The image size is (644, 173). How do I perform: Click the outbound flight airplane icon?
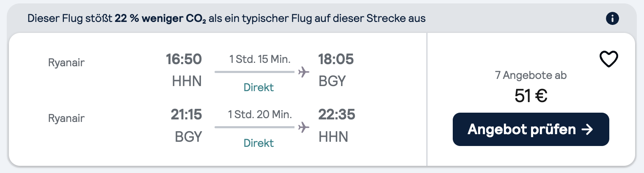(x=303, y=72)
